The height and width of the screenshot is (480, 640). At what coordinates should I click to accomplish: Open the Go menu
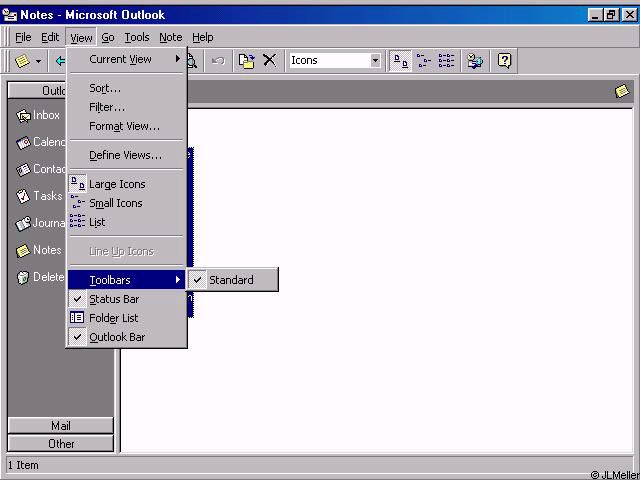(108, 38)
